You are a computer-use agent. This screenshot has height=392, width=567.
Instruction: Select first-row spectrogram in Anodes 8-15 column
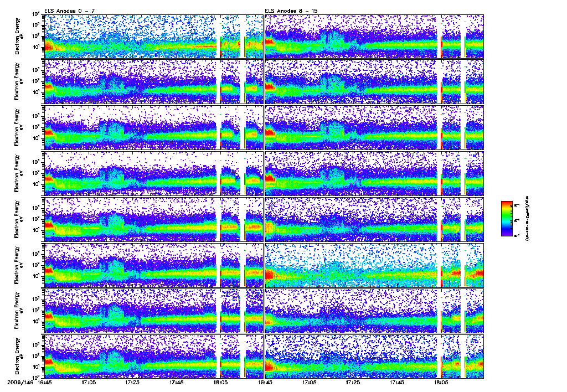click(374, 36)
